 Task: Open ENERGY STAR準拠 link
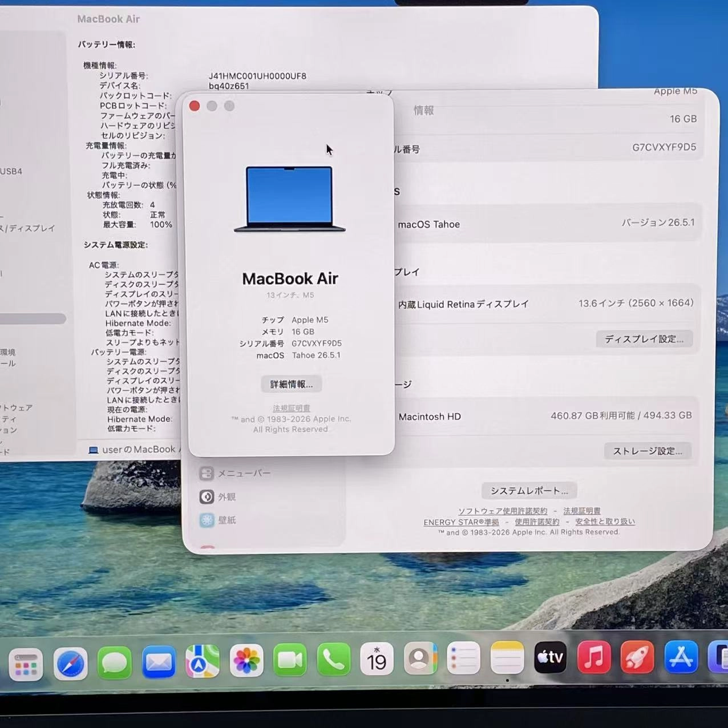(x=461, y=522)
